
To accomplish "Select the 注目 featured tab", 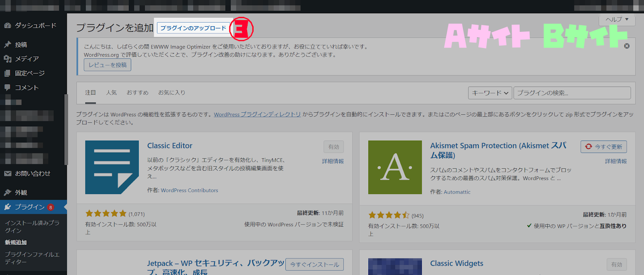I will [91, 93].
